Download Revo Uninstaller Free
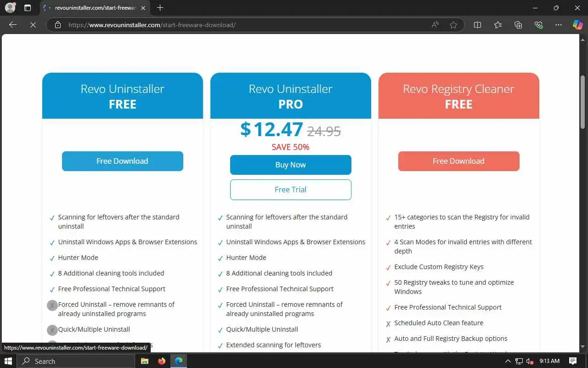 123,161
